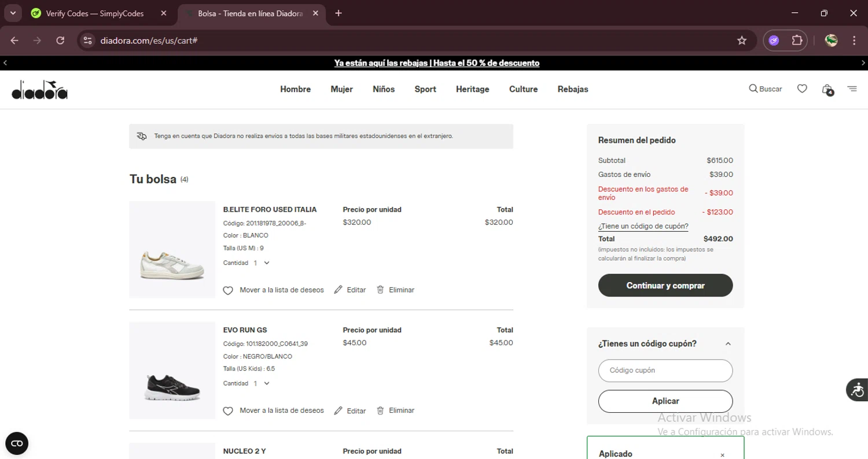Open the Sport menu
The width and height of the screenshot is (868, 459).
[425, 89]
